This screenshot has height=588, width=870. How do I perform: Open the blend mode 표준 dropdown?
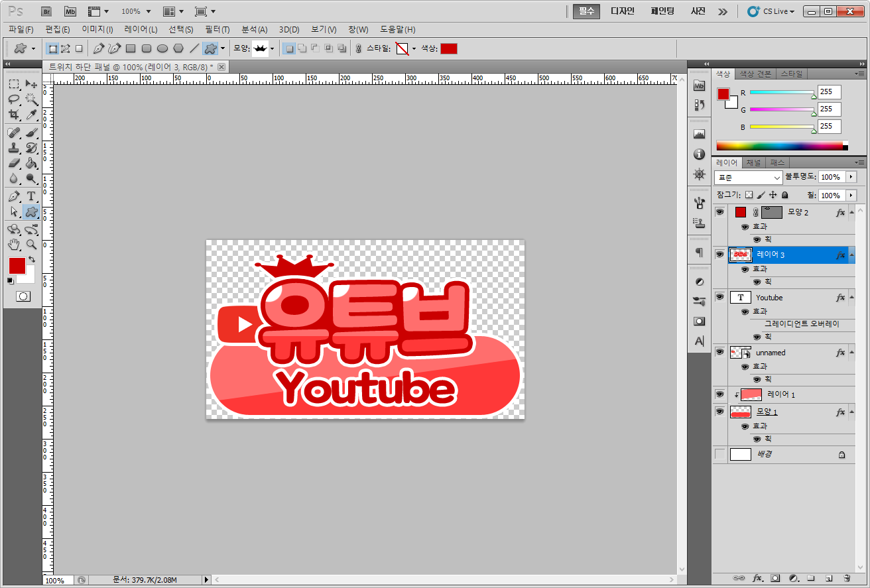[x=749, y=177]
